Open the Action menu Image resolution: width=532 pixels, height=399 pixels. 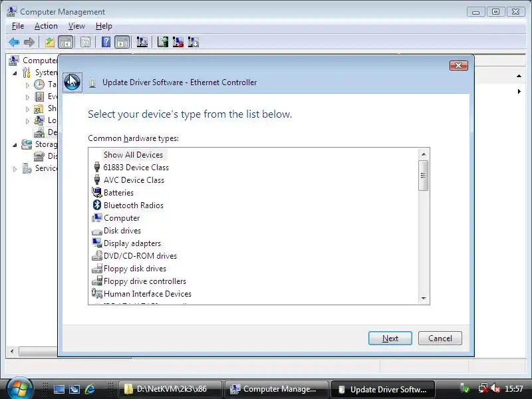point(46,26)
